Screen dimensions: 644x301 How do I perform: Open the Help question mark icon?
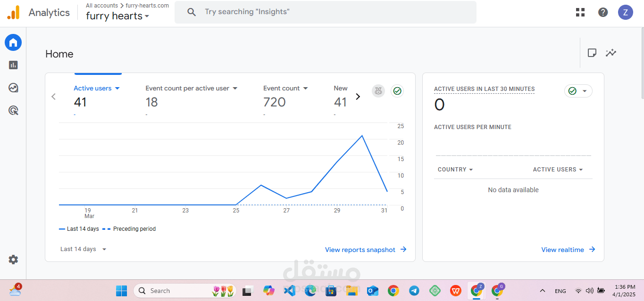coord(603,12)
